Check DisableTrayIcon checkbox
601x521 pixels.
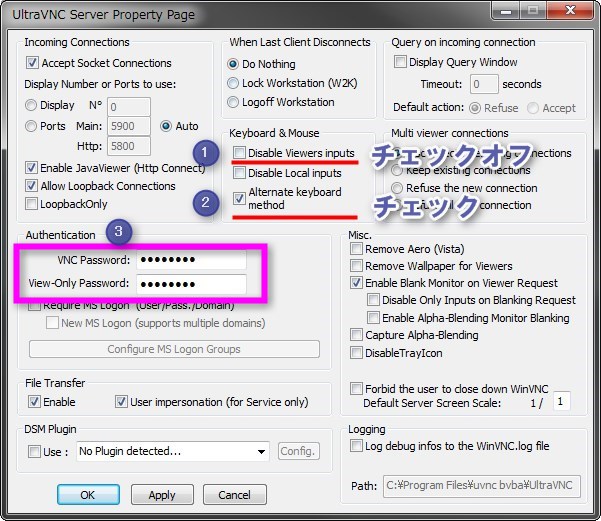[x=356, y=353]
